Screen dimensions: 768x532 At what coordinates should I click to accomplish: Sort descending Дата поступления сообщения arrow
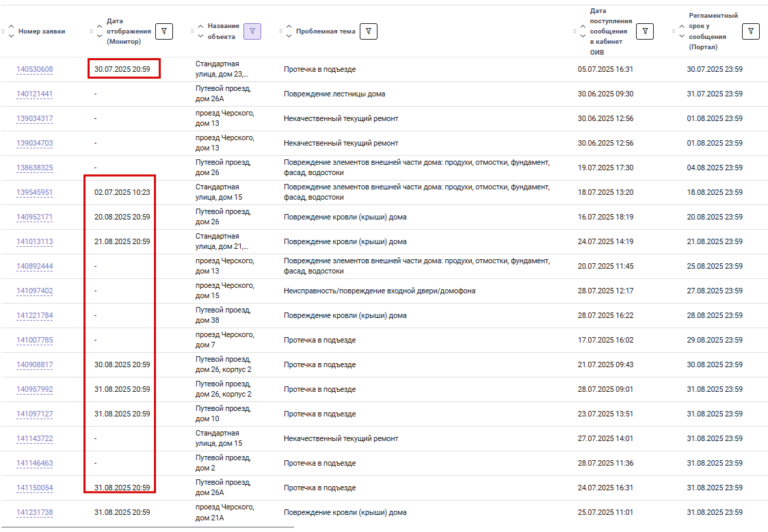(x=583, y=36)
